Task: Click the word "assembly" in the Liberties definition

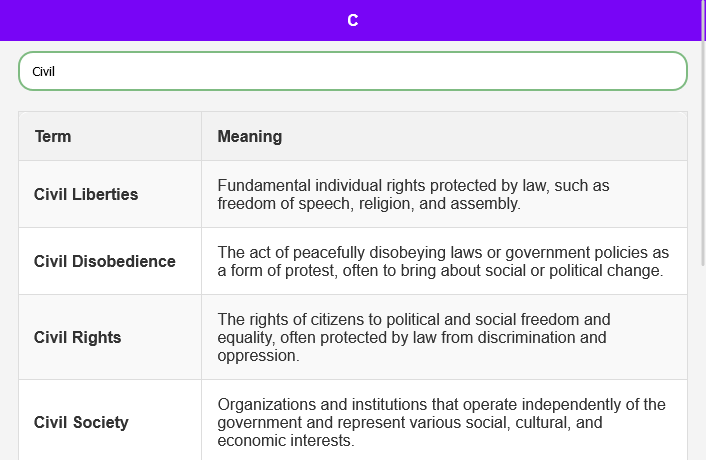Action: pyautogui.click(x=486, y=204)
